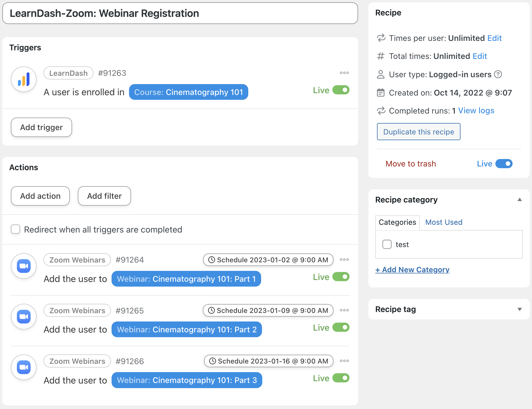This screenshot has height=409, width=532.
Task: Open Schedule 2023-01-02 @ 9:00 AM delay settings
Action: coord(268,260)
